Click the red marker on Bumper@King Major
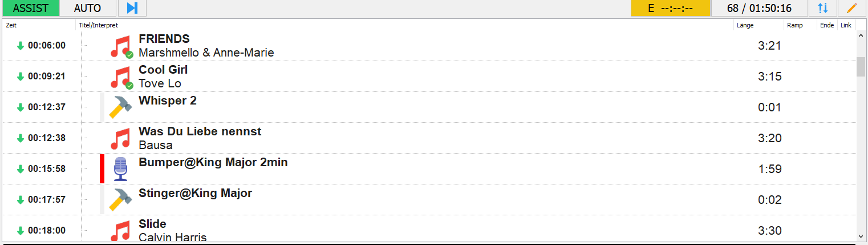Image resolution: width=868 pixels, height=245 pixels. (102, 169)
